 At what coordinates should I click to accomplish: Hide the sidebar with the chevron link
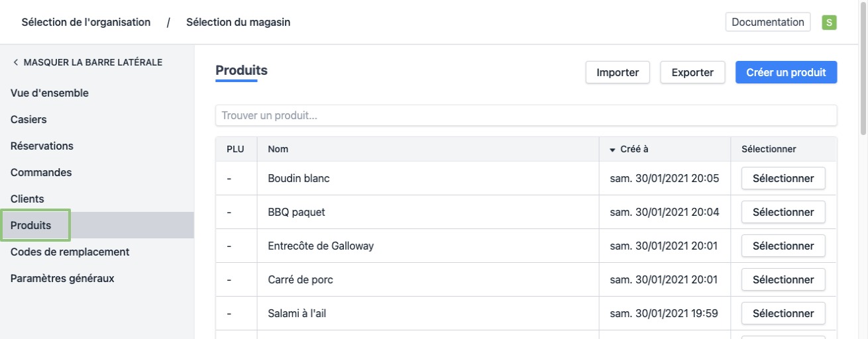click(x=87, y=62)
